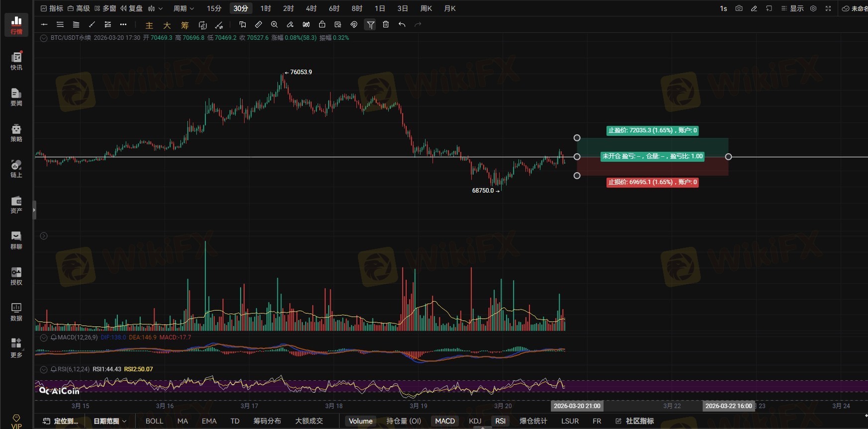Click the stop-loss handle of the position tool
This screenshot has height=429, width=868.
click(577, 176)
